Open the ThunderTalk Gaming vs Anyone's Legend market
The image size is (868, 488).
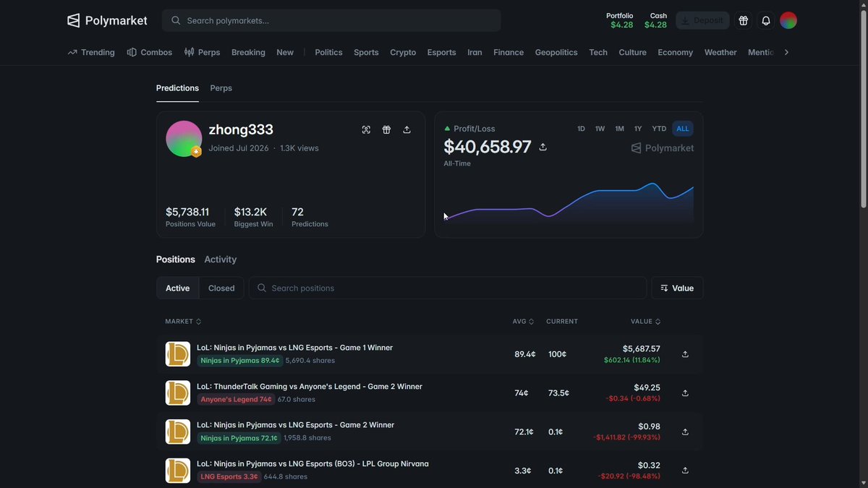point(310,387)
